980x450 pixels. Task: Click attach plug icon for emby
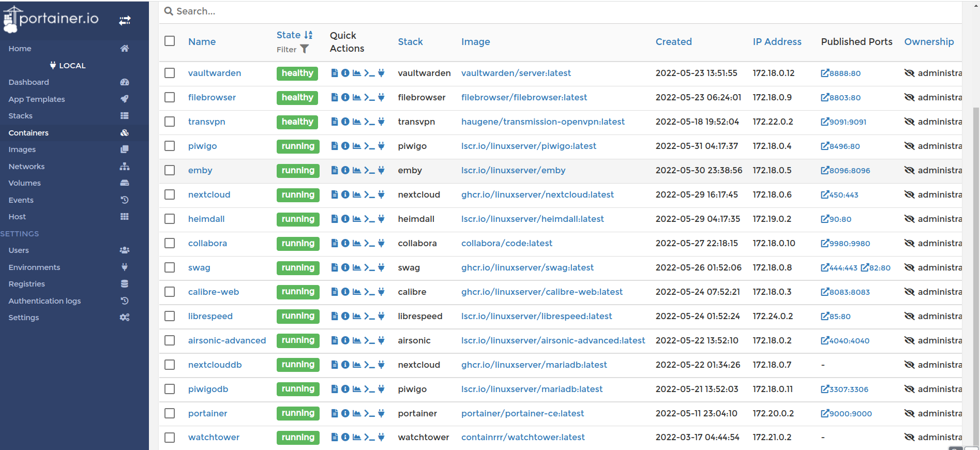(381, 170)
